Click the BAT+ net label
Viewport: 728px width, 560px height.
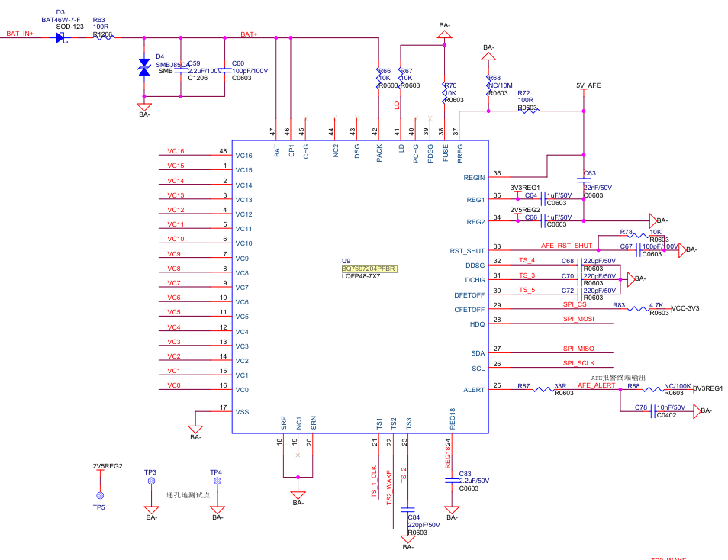coord(250,34)
